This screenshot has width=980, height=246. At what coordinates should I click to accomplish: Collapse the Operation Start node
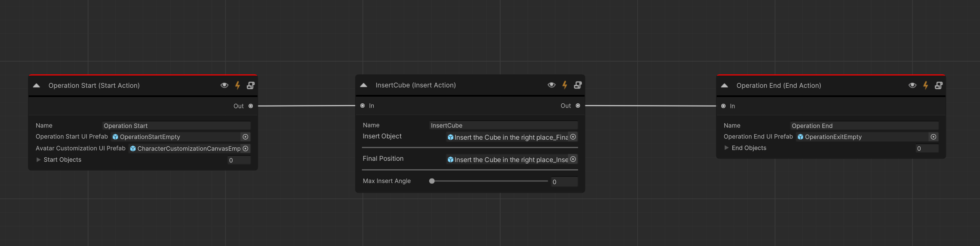tap(37, 85)
